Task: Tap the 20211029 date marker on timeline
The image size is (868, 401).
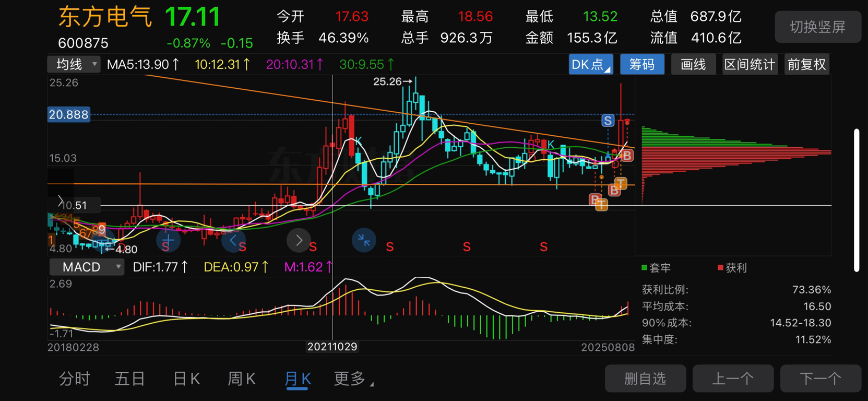Action: click(x=332, y=347)
